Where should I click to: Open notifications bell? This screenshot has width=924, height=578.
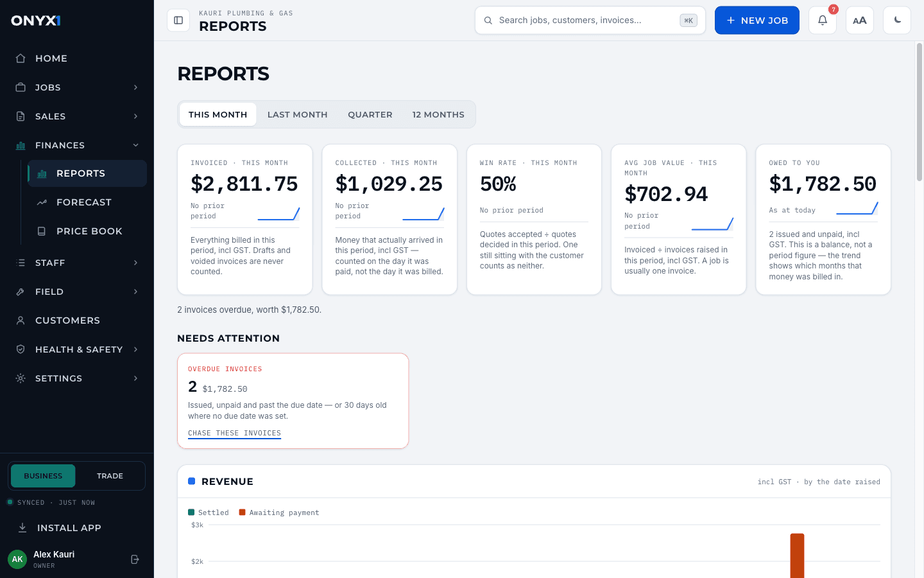tap(823, 21)
